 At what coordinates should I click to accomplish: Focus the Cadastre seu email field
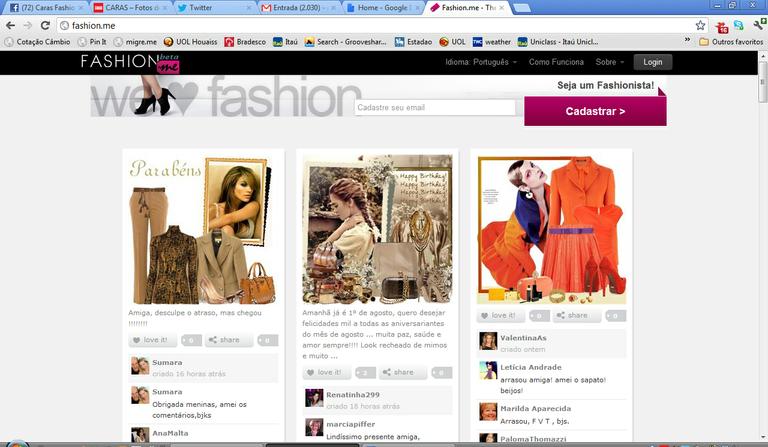click(435, 108)
